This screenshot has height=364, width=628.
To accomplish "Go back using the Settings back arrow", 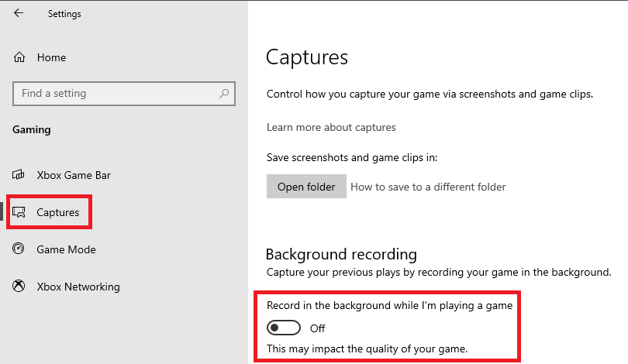I will [x=19, y=13].
